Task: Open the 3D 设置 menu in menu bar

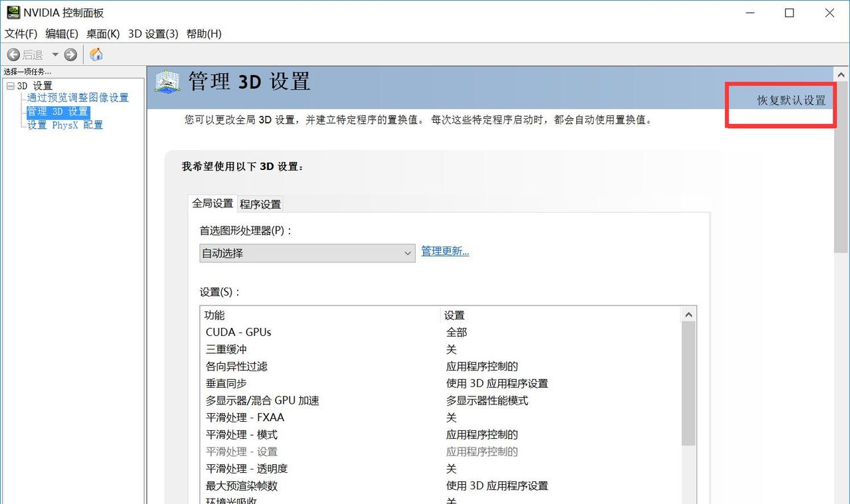Action: (153, 34)
